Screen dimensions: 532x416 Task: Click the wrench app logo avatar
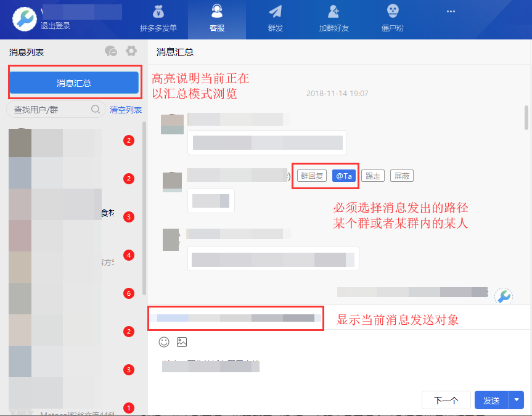(x=25, y=19)
